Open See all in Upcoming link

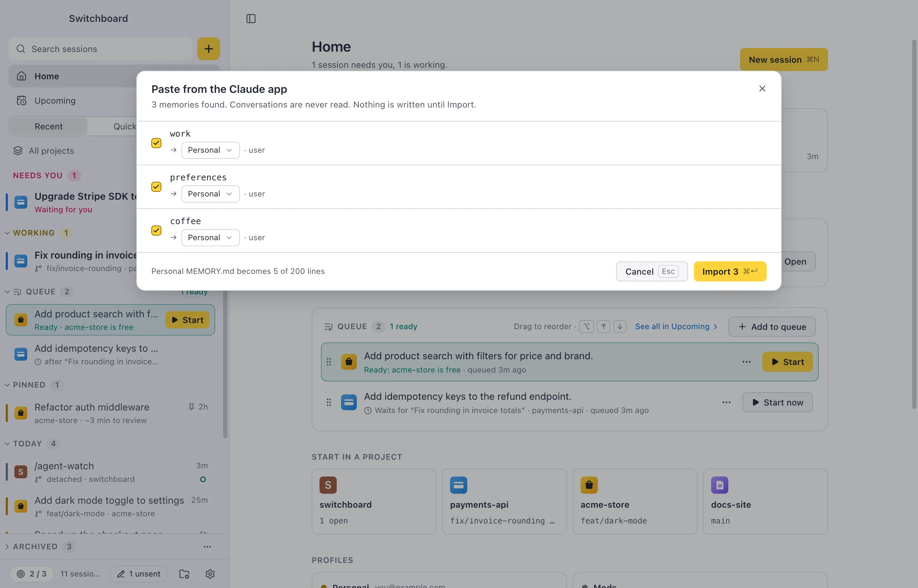tap(676, 327)
